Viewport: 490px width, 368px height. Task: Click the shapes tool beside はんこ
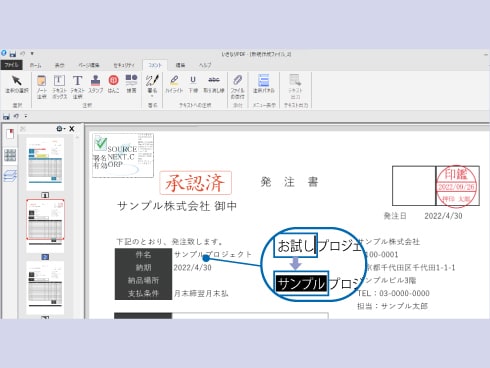131,84
